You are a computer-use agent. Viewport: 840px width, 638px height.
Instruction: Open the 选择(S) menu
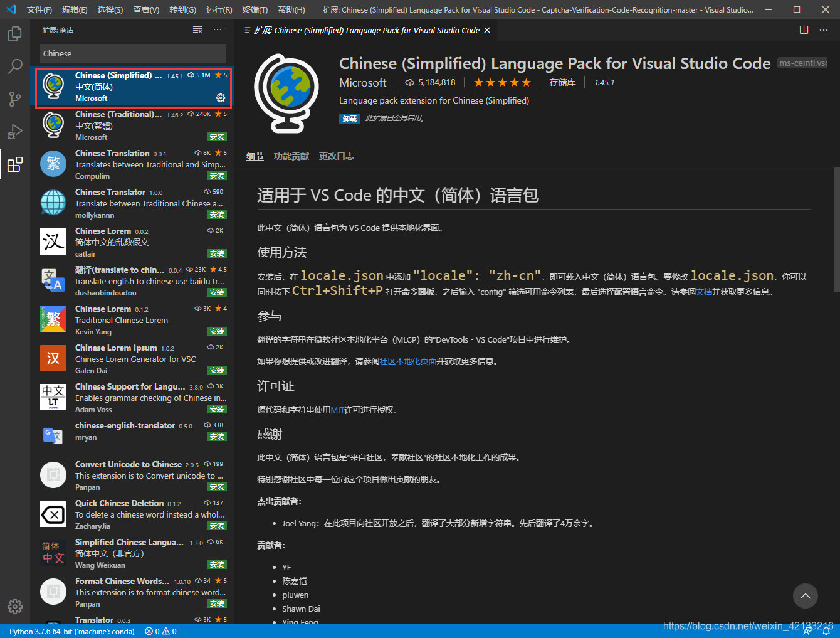[x=110, y=9]
